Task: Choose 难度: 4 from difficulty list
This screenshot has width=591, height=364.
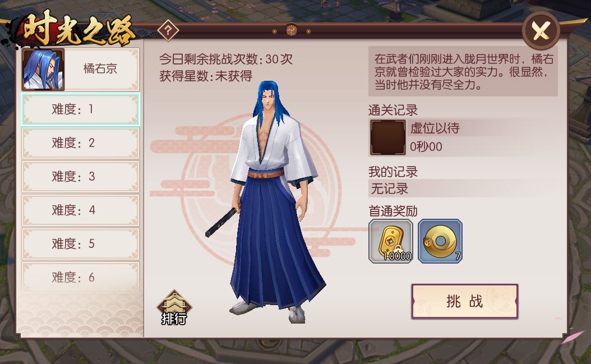Action: pyautogui.click(x=80, y=210)
